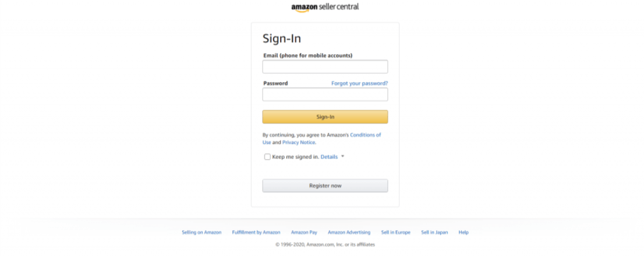Enable the Keep me signed in checkbox
The height and width of the screenshot is (256, 644).
[267, 157]
